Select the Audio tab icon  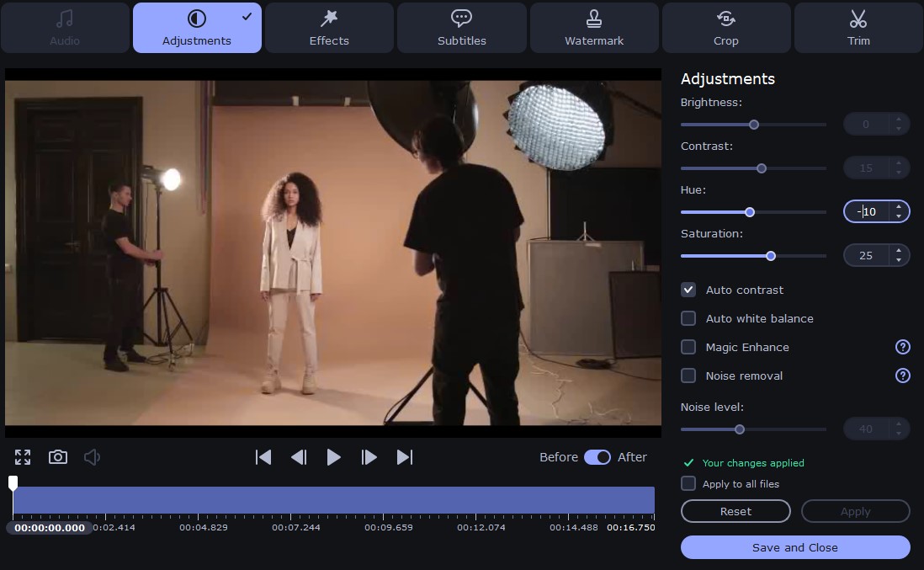tap(65, 18)
